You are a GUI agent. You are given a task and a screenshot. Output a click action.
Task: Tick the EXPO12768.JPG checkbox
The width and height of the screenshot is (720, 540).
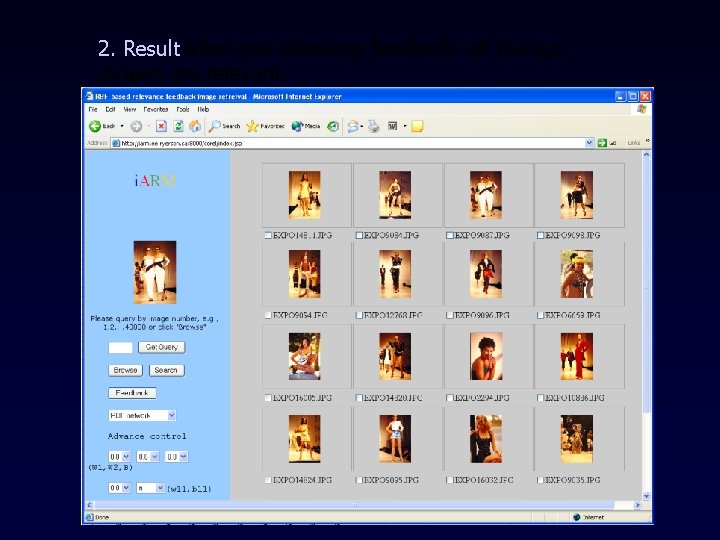359,315
